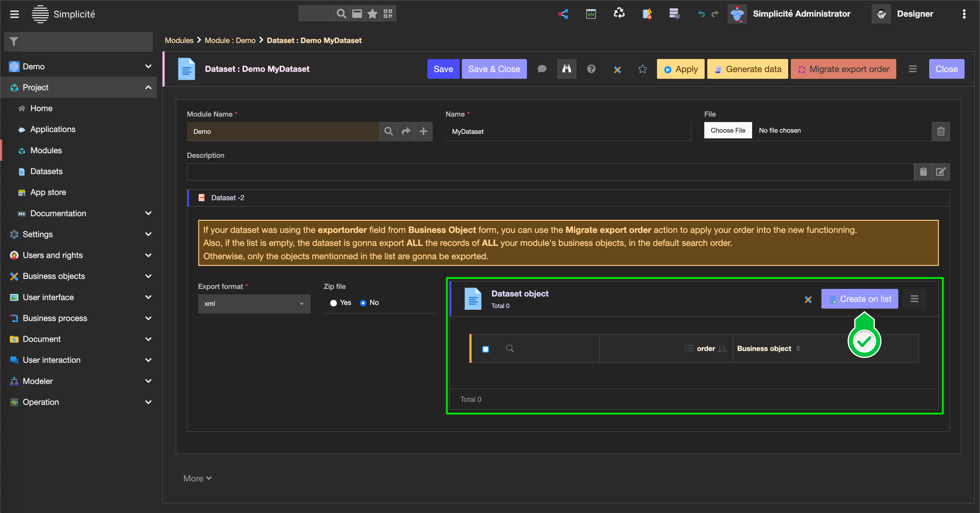This screenshot has width=980, height=513.
Task: Click the comment bubble icon
Action: 542,69
